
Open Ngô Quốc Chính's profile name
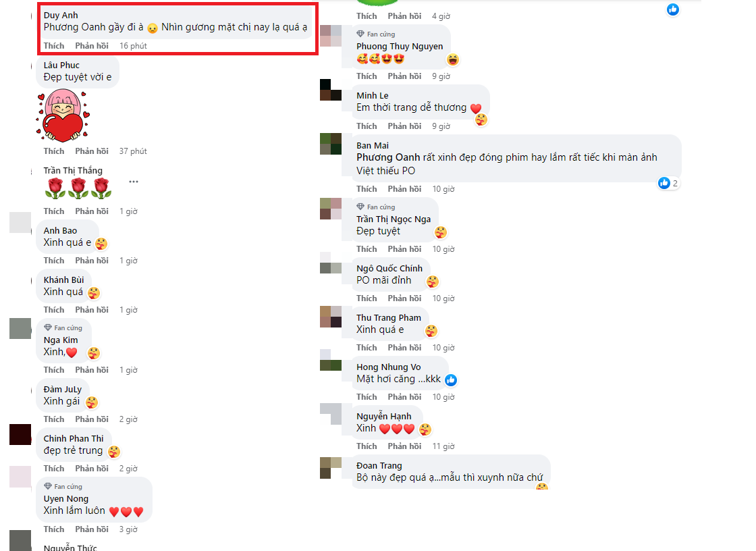pos(389,268)
